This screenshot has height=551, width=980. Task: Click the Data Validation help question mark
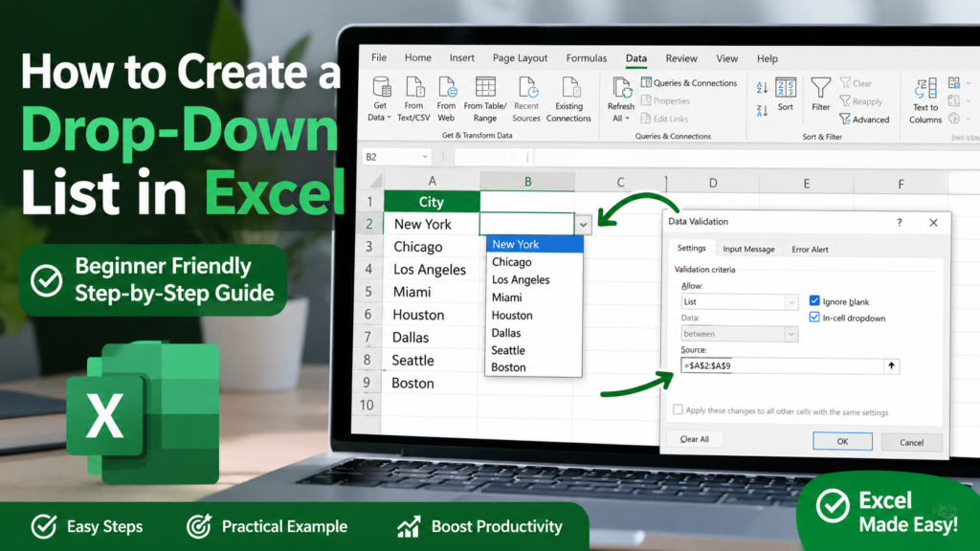(x=900, y=222)
